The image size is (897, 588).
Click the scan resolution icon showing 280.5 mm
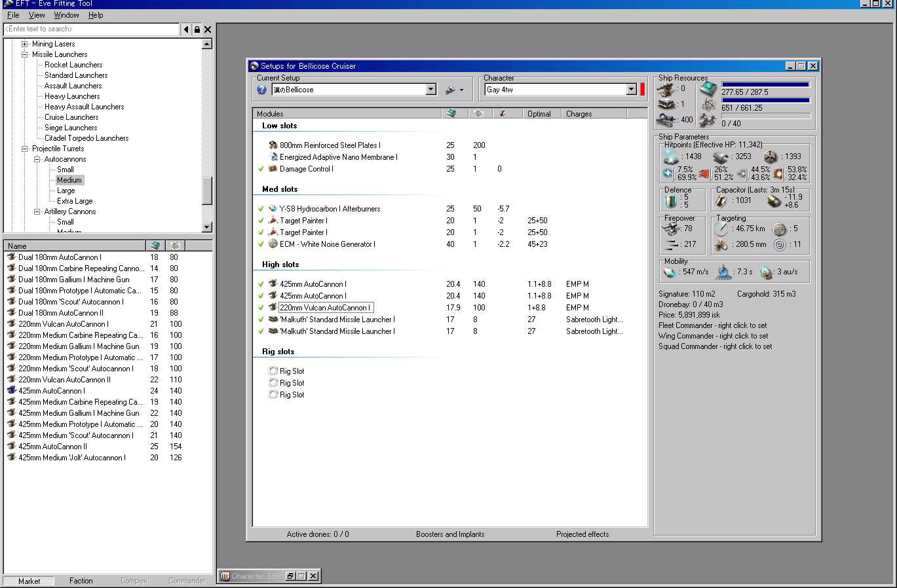pos(721,244)
